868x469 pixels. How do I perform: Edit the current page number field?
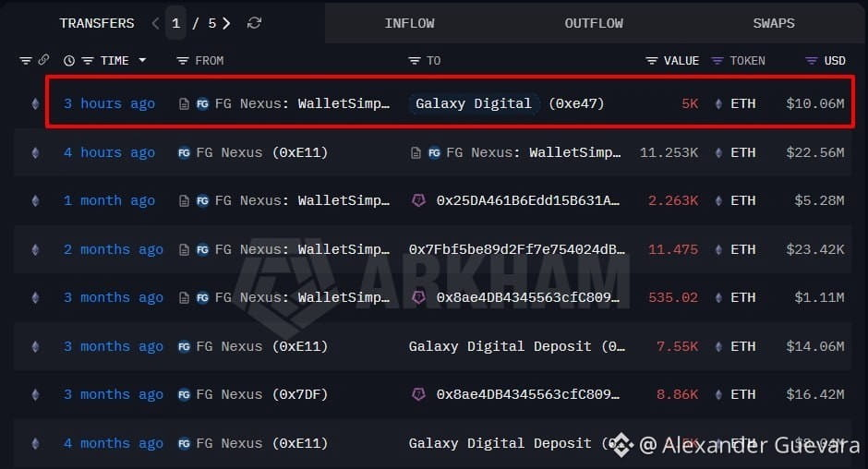[176, 23]
